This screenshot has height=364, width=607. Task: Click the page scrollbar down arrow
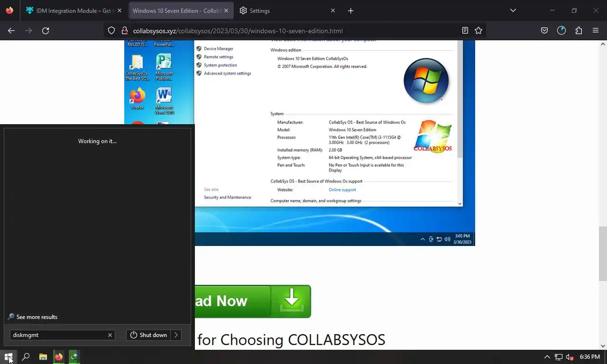[603, 346]
